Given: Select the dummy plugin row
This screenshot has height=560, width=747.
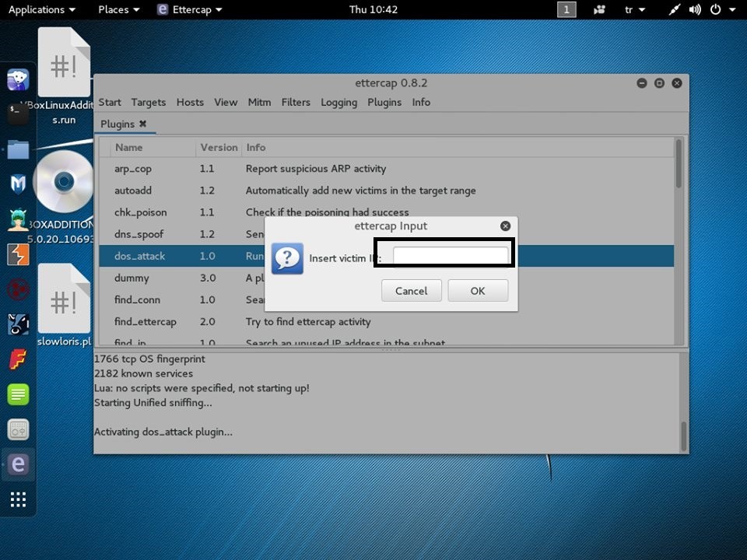Looking at the screenshot, I should tap(387, 278).
